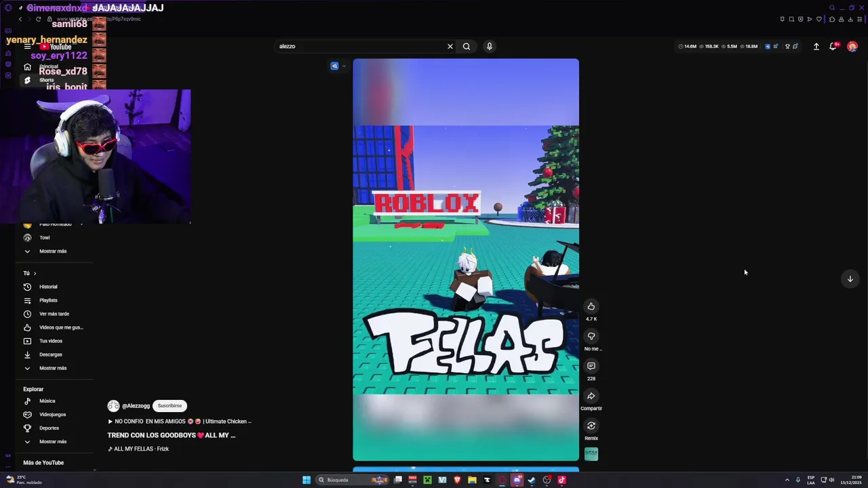This screenshot has width=868, height=488.
Task: Activate voice search microphone
Action: pos(489,46)
